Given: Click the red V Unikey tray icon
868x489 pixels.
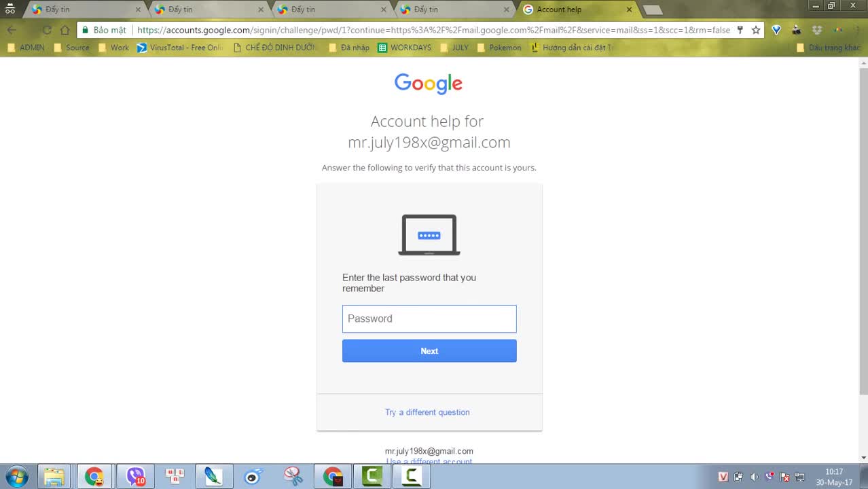Looking at the screenshot, I should (x=723, y=477).
